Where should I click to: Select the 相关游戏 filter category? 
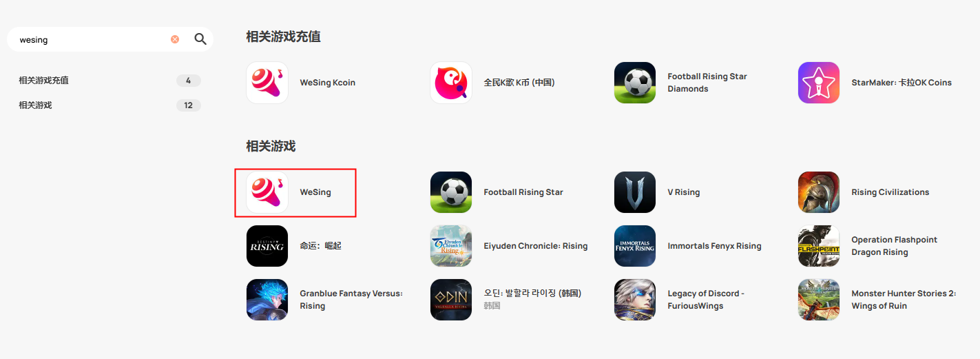point(110,105)
